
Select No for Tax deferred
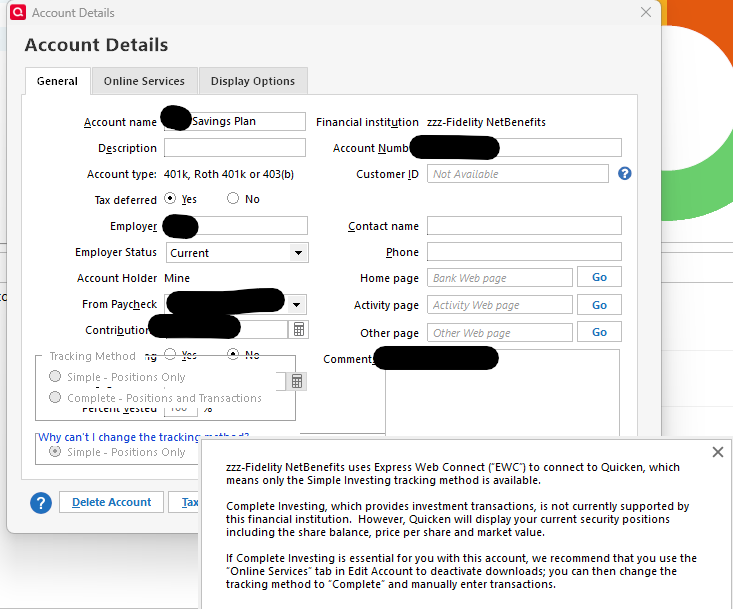pyautogui.click(x=233, y=199)
